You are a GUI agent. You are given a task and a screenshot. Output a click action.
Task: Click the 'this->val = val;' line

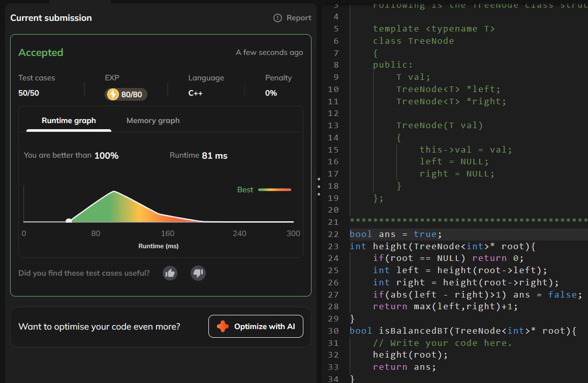[x=466, y=150]
